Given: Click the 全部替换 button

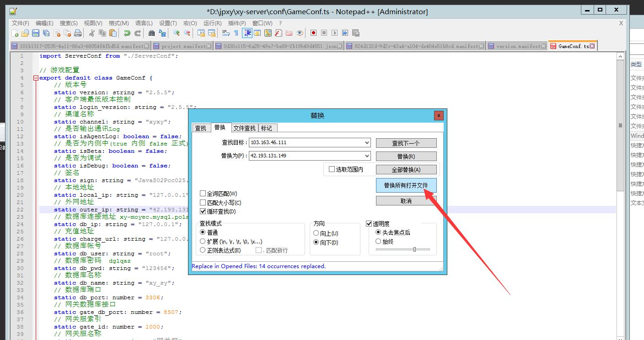Looking at the screenshot, I should pos(406,170).
